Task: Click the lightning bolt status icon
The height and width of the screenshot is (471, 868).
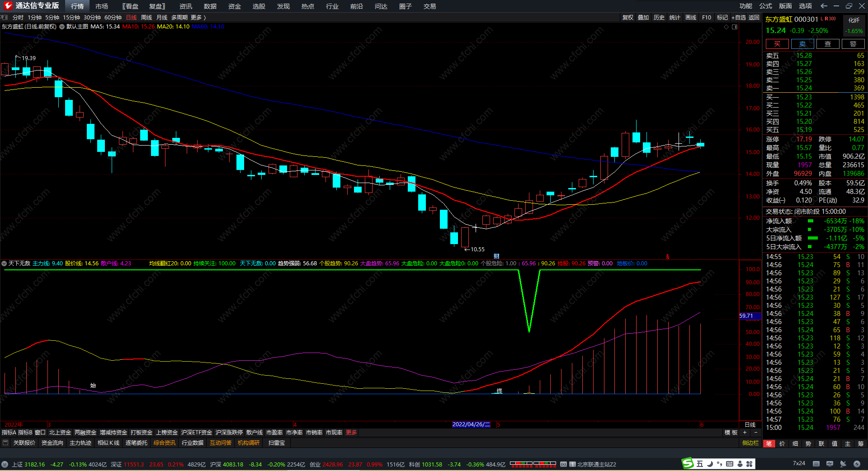Action: pos(857,464)
